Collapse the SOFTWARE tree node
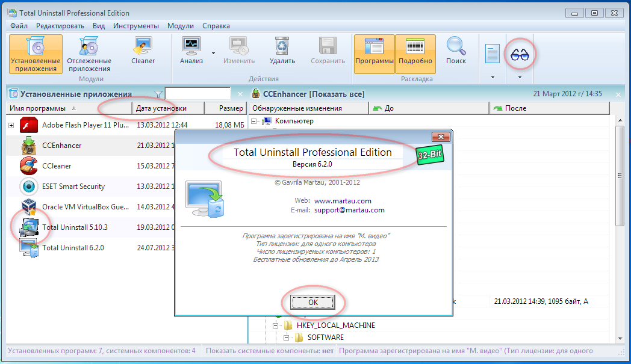This screenshot has width=631, height=364. coord(287,338)
